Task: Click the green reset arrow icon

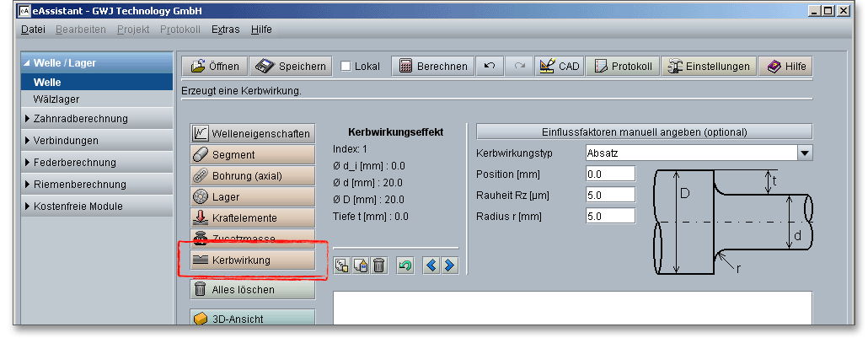Action: [x=405, y=266]
